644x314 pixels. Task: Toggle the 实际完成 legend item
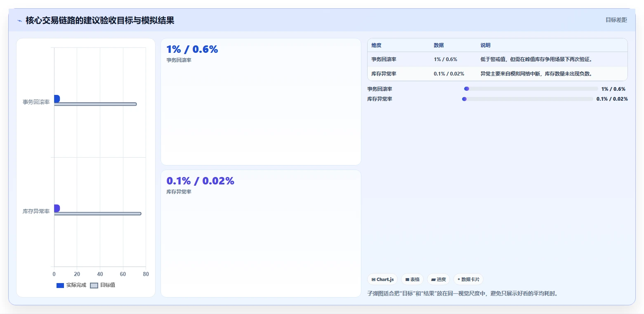(71, 285)
